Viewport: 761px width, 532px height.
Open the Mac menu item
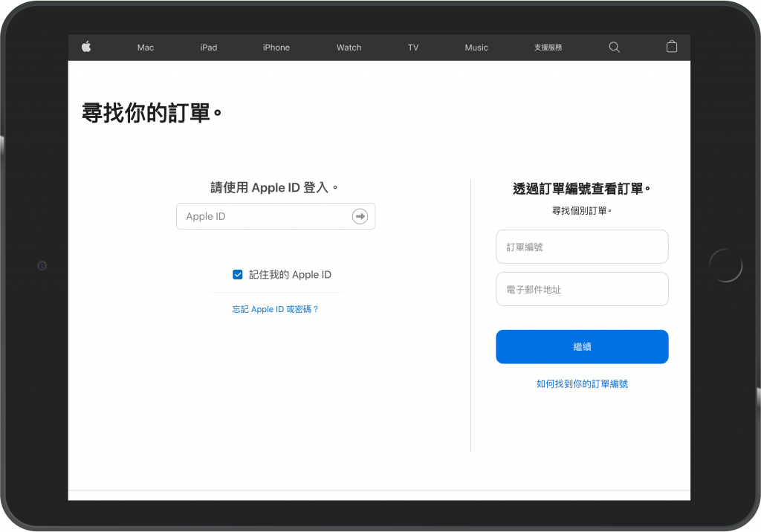146,48
